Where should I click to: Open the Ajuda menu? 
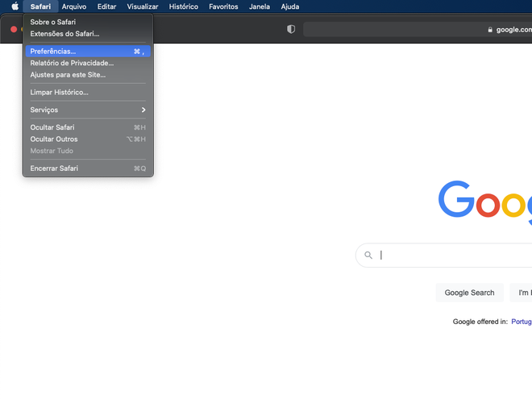tap(289, 6)
